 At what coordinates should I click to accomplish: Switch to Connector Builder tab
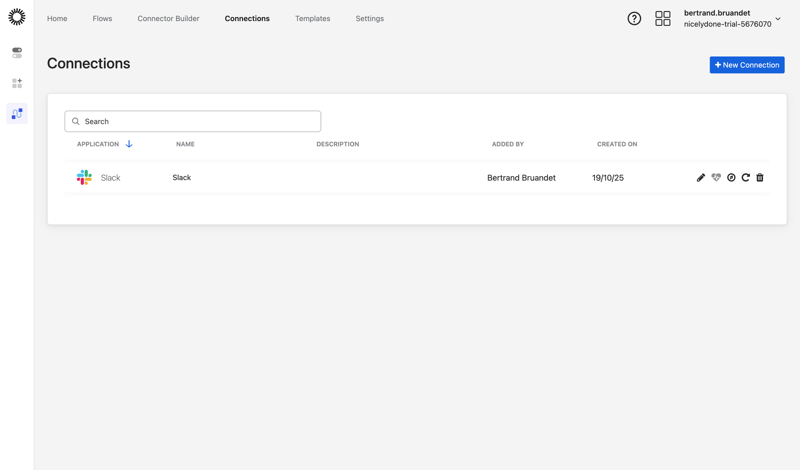pyautogui.click(x=168, y=18)
